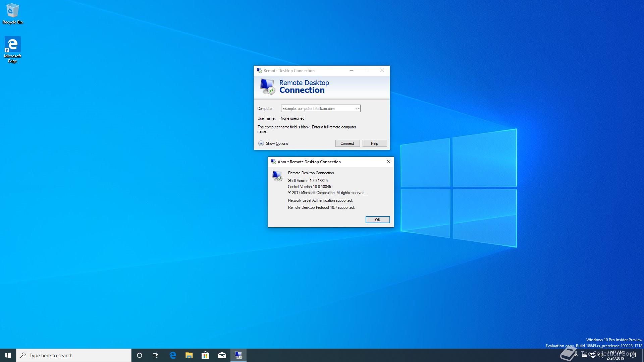Show hidden icons in the system tray
The height and width of the screenshot is (362, 644).
point(576,355)
